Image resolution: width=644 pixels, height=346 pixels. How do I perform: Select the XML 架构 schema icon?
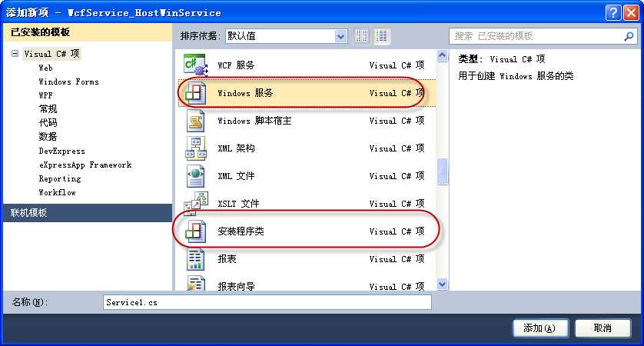click(x=195, y=148)
